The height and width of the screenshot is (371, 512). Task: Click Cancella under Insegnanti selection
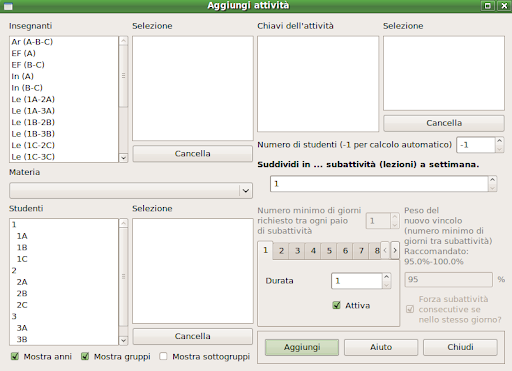(192, 154)
